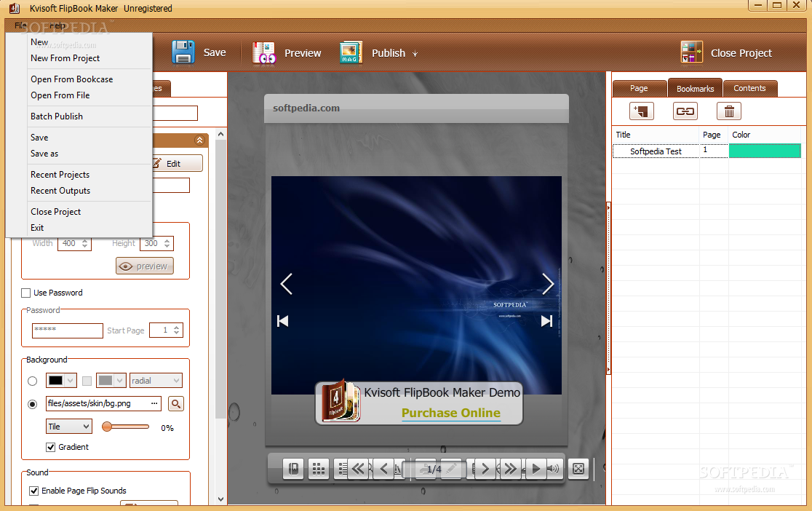812x511 pixels.
Task: Toggle sound speaker icon in bottom bar
Action: (x=554, y=469)
